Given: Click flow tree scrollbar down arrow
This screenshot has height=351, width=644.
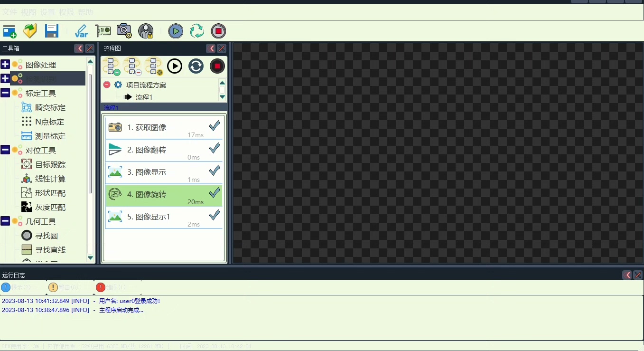Looking at the screenshot, I should point(222,97).
